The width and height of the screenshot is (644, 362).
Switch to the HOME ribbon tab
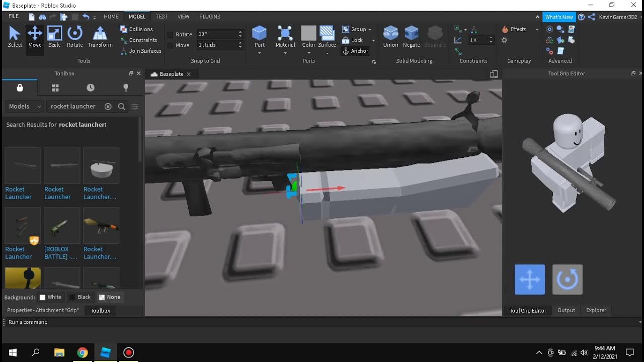coord(111,17)
